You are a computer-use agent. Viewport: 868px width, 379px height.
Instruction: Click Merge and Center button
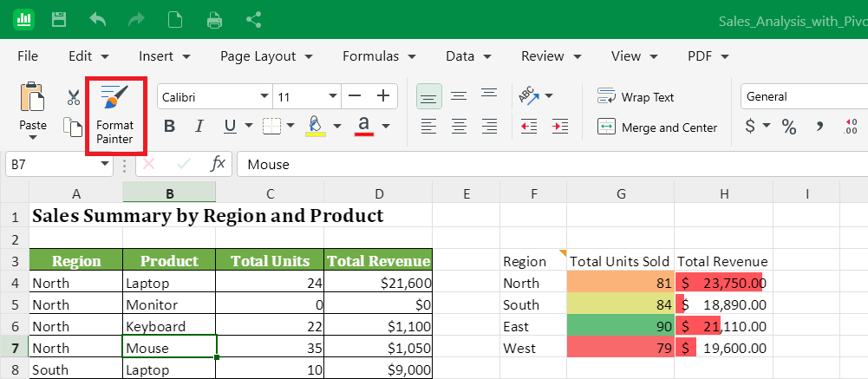point(657,127)
